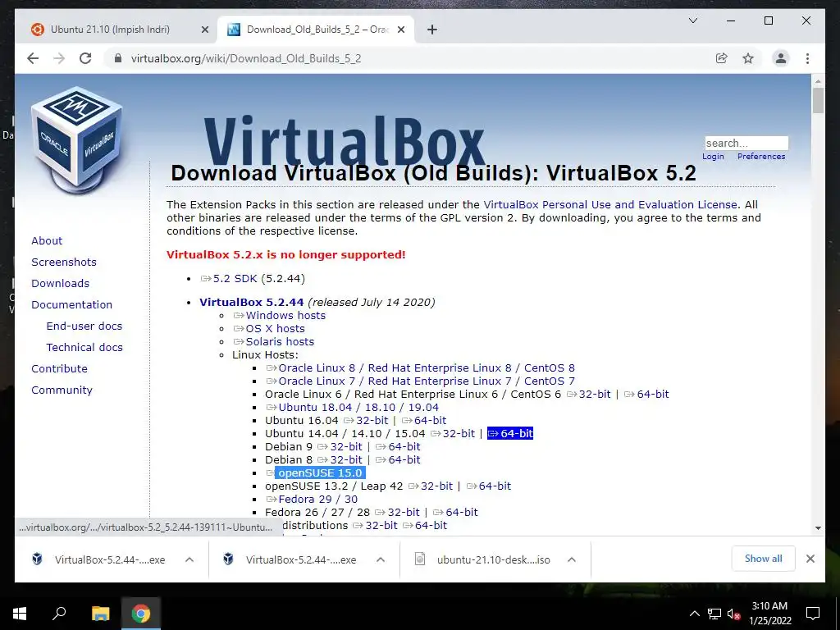Open Technical docs sidebar link

tap(84, 347)
